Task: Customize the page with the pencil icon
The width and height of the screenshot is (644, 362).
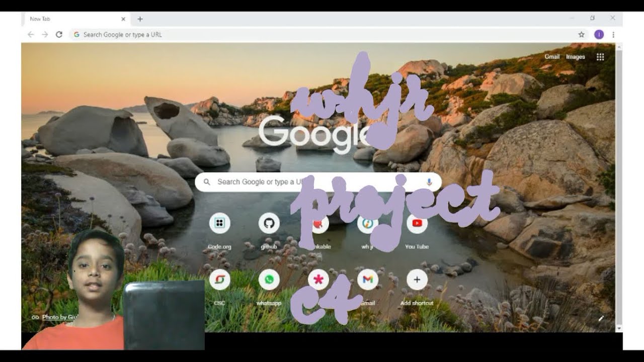Action: coord(601,318)
